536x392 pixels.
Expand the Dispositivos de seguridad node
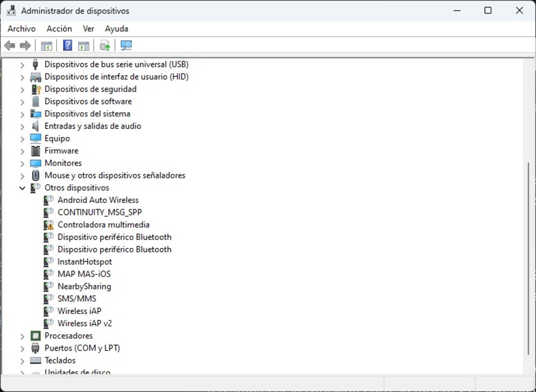tap(22, 90)
